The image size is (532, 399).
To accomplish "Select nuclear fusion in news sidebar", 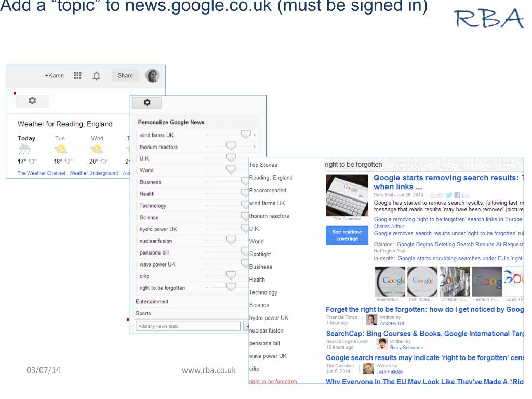I will [x=267, y=330].
